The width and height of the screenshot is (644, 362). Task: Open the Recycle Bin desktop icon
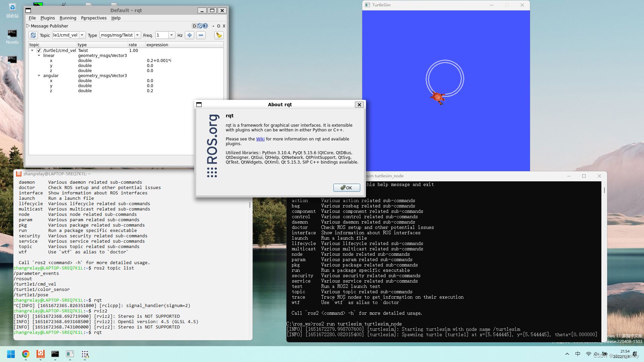12,10
